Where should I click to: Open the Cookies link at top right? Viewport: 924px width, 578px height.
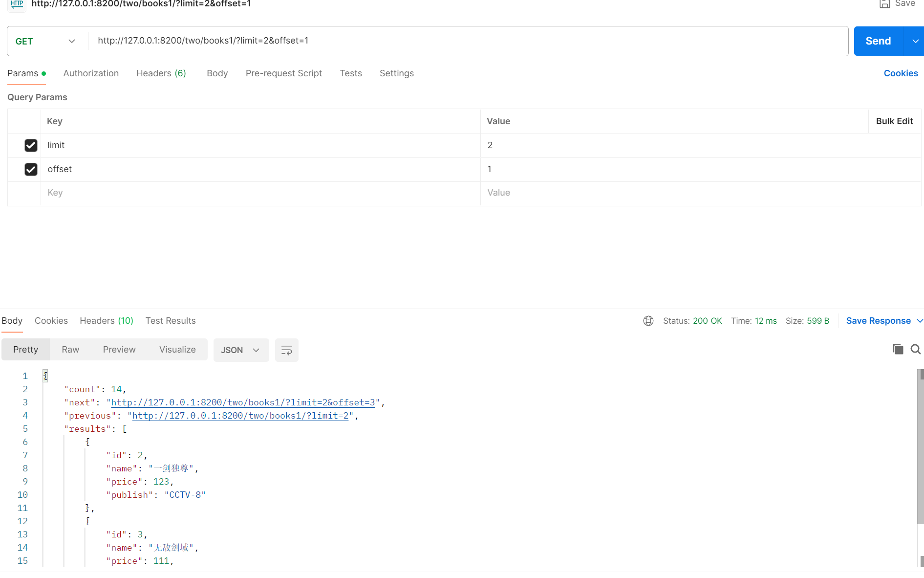(901, 73)
